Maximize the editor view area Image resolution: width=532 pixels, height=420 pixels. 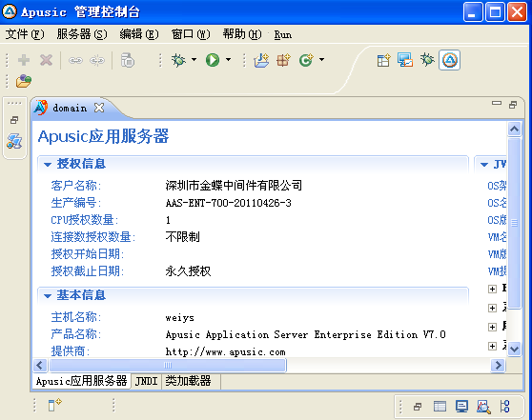click(x=513, y=105)
